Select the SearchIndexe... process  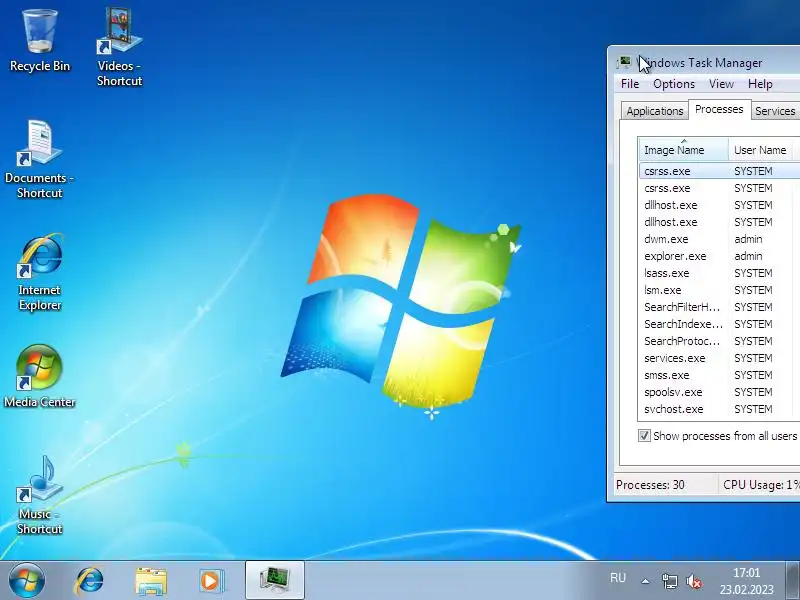[719, 324]
